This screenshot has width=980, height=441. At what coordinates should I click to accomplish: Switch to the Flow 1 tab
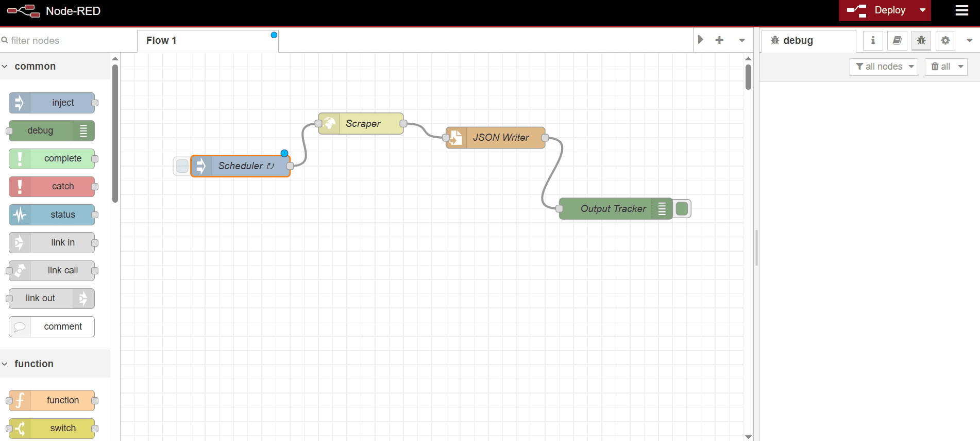pos(208,40)
